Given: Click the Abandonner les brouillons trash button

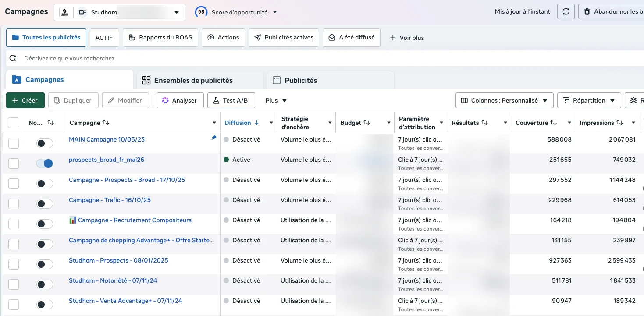Looking at the screenshot, I should pos(611,12).
